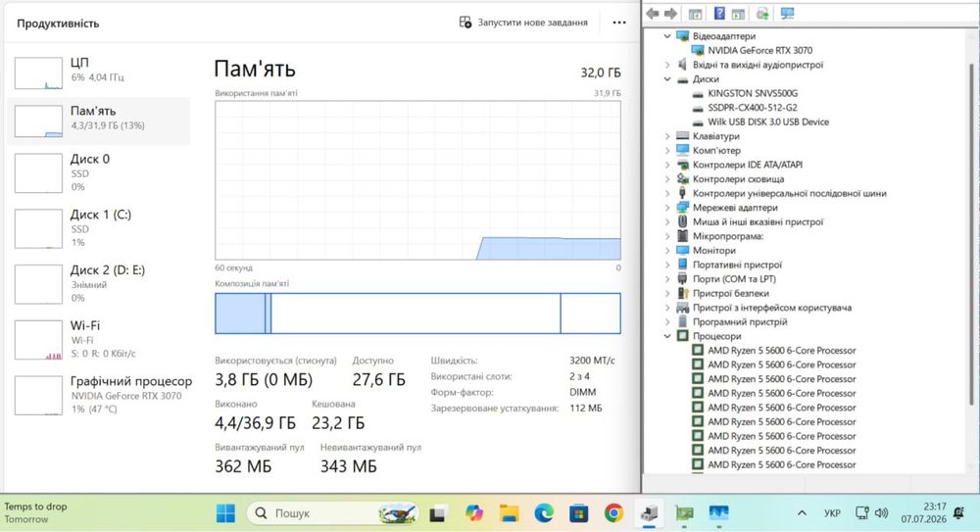Click the 3200 МТ/с speed value

coord(592,361)
